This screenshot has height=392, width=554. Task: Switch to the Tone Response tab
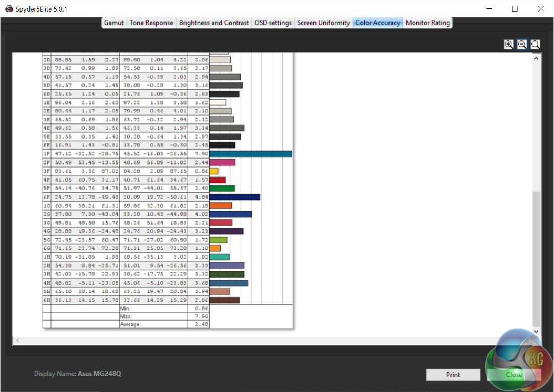(x=151, y=23)
